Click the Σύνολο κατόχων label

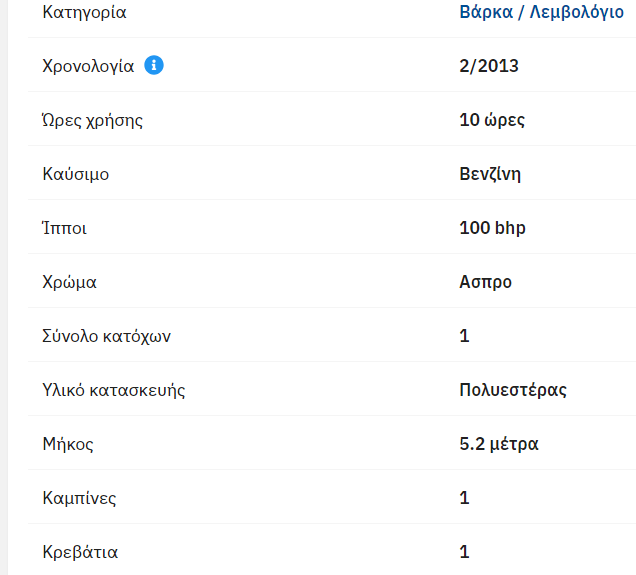(106, 337)
